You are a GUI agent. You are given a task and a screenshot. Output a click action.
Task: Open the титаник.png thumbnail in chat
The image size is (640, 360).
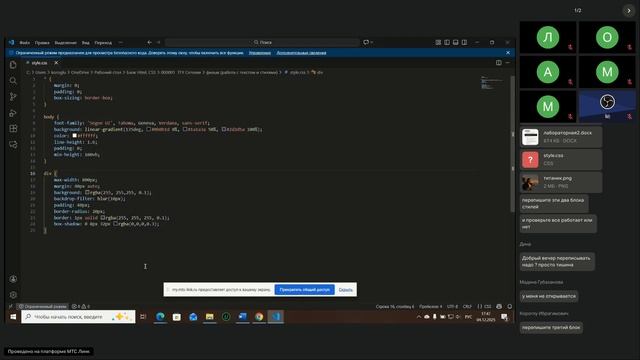[x=530, y=182]
